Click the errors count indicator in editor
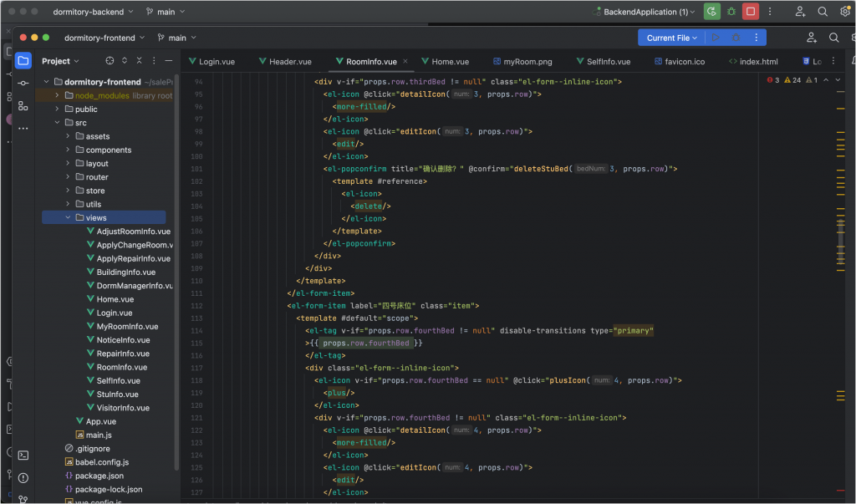 pos(772,80)
